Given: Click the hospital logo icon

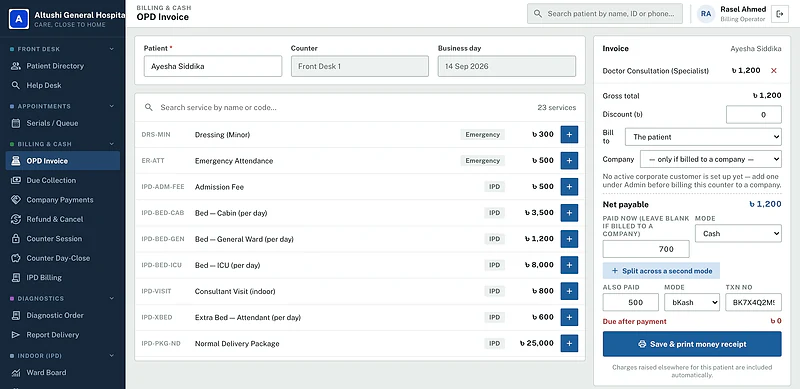Looking at the screenshot, I should [19, 19].
